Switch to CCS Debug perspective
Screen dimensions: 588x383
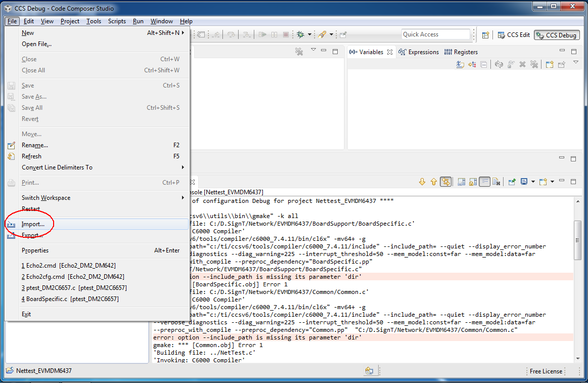[x=557, y=35]
